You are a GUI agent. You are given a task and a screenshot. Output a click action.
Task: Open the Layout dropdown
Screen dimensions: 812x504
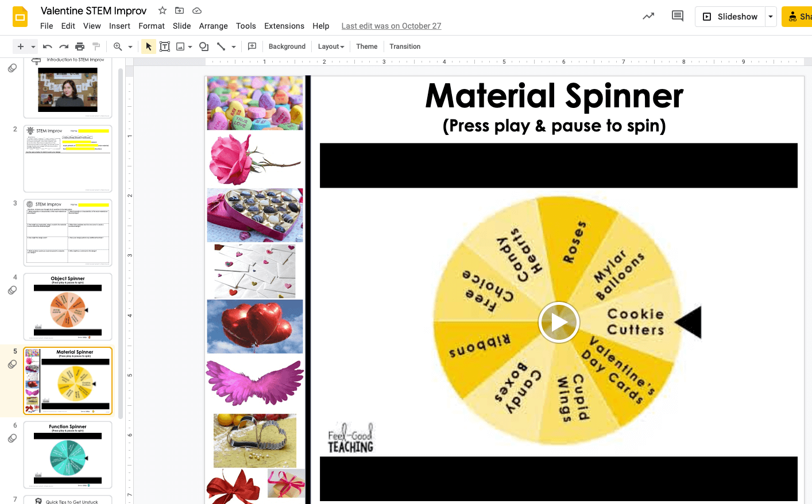(x=331, y=46)
